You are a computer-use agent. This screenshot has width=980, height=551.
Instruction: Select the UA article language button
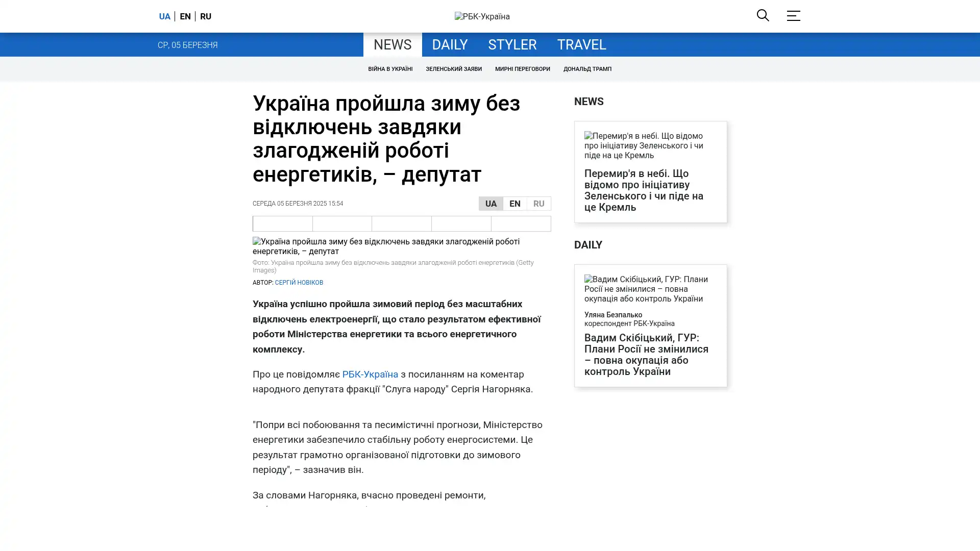(x=491, y=204)
